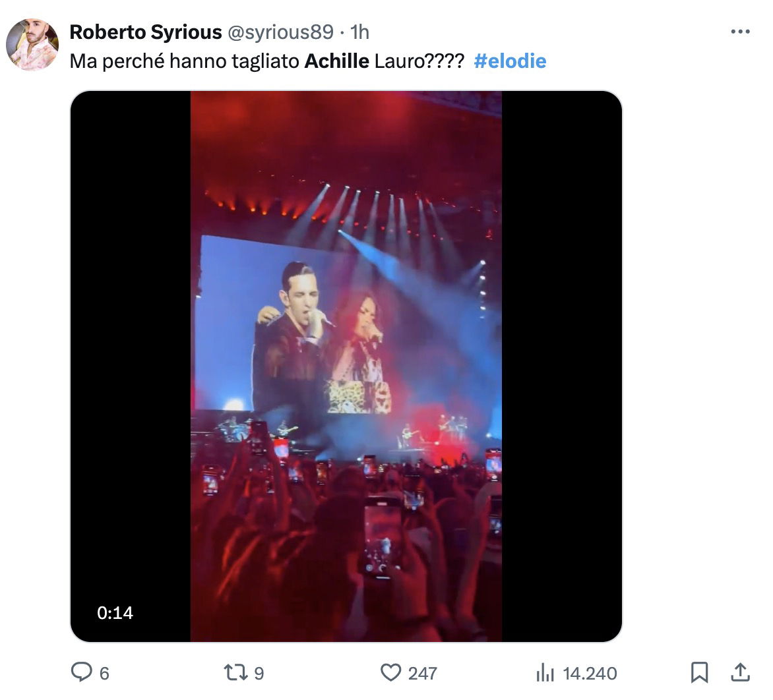The image size is (773, 700).
Task: Repost the tweet via the retweet arrows icon
Action: 235,672
